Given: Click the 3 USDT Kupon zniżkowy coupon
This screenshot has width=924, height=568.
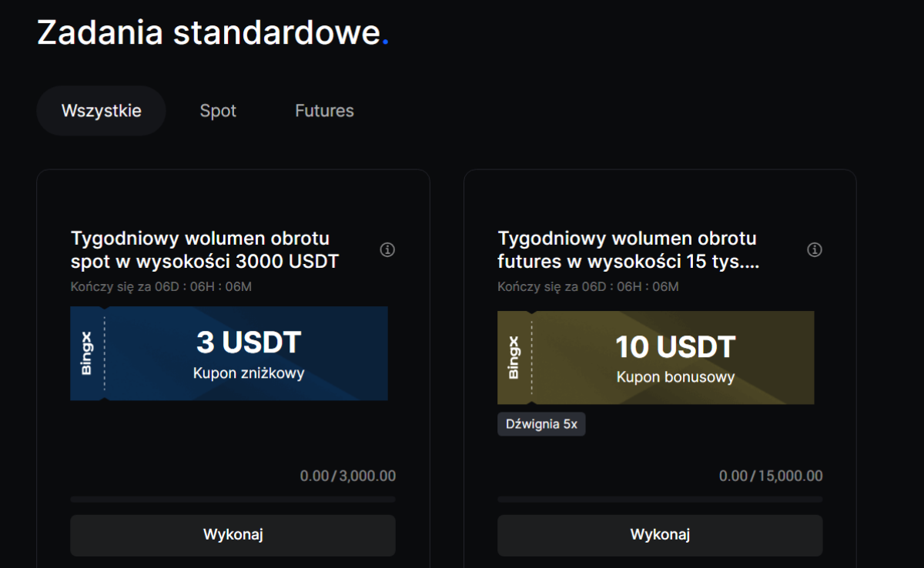Looking at the screenshot, I should point(248,354).
